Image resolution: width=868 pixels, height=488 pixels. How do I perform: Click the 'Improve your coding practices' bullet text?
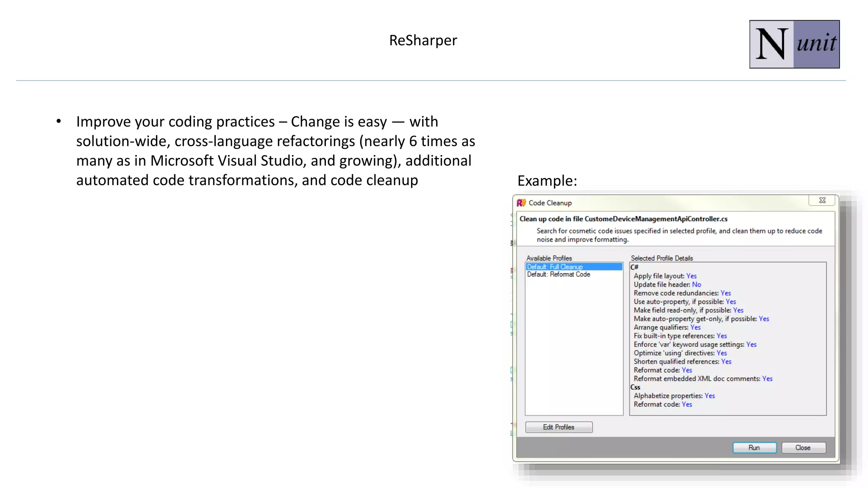(275, 151)
